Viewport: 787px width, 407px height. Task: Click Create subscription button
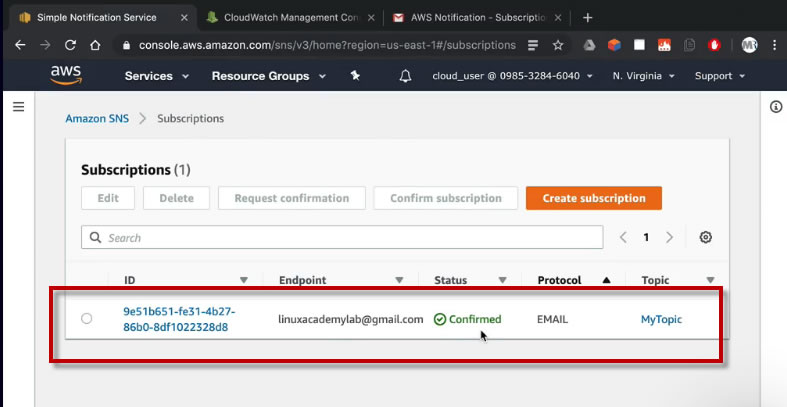[x=594, y=198]
